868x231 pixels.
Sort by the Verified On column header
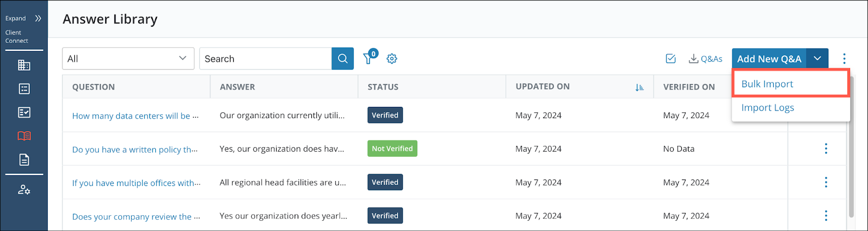(x=689, y=87)
